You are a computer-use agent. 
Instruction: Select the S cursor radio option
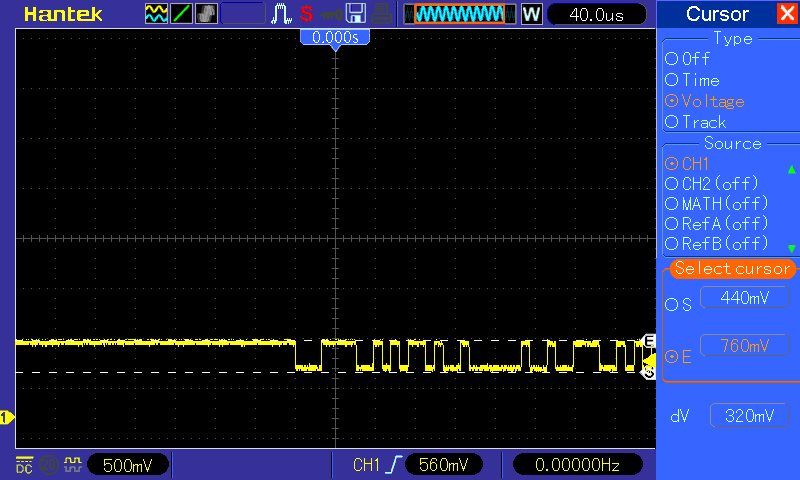(678, 305)
